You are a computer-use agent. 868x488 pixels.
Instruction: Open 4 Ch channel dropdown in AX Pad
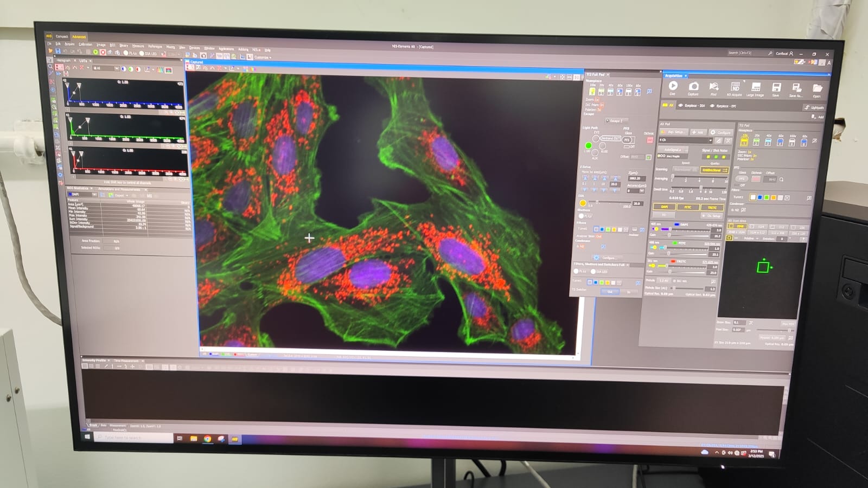pos(686,140)
